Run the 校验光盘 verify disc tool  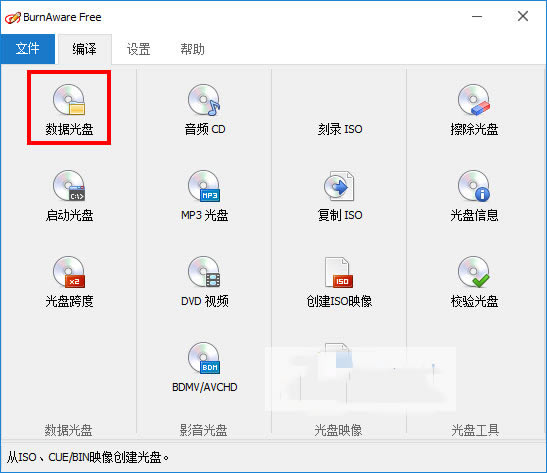[x=474, y=281]
